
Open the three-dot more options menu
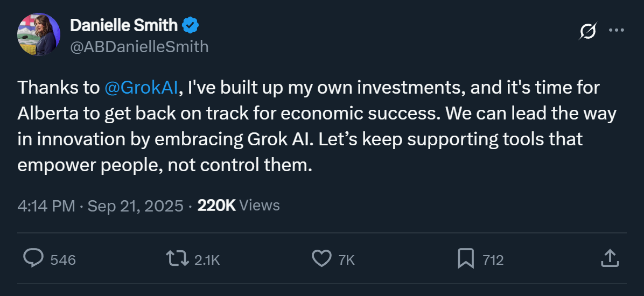616,31
